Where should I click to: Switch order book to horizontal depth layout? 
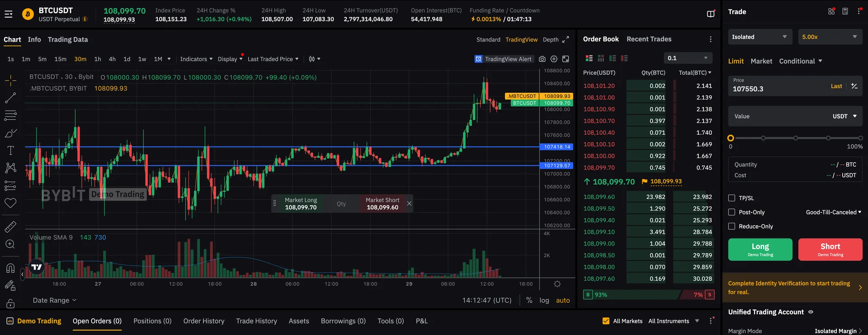(601, 58)
